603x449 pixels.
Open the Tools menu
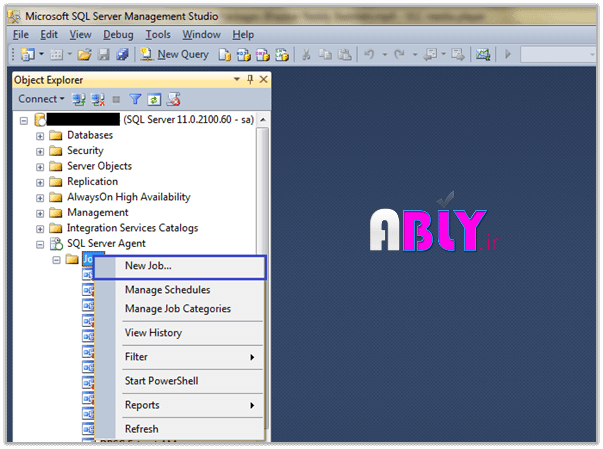point(158,35)
